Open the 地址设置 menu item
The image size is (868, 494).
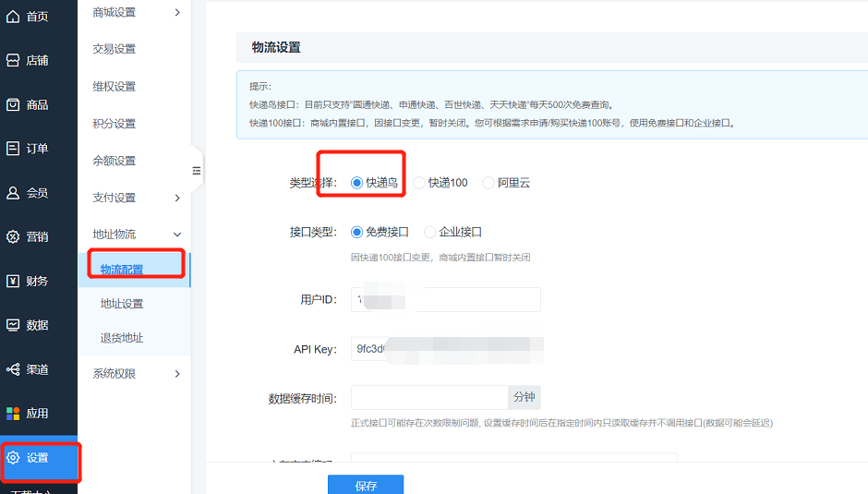(x=122, y=304)
